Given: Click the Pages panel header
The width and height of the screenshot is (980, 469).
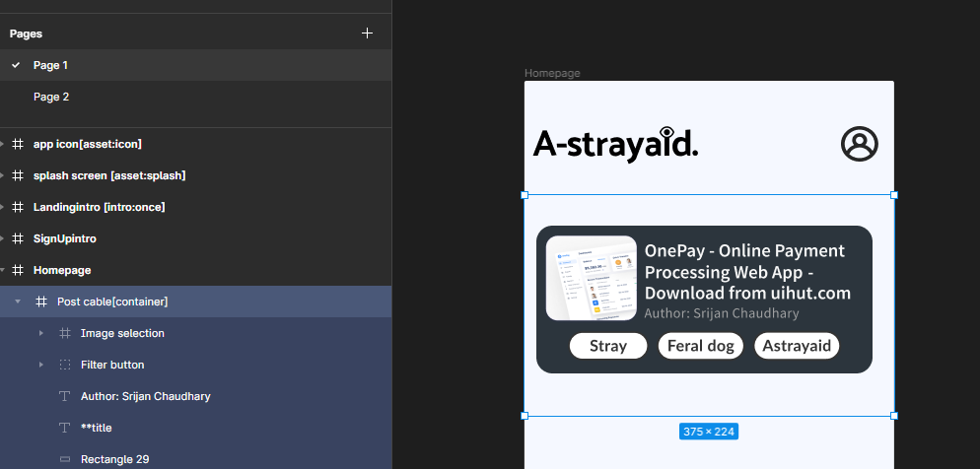Looking at the screenshot, I should tap(27, 33).
